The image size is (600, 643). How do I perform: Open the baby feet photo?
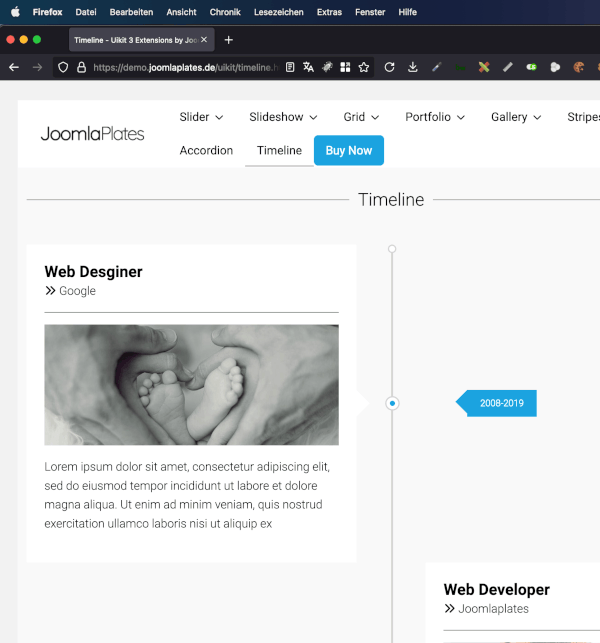[192, 385]
